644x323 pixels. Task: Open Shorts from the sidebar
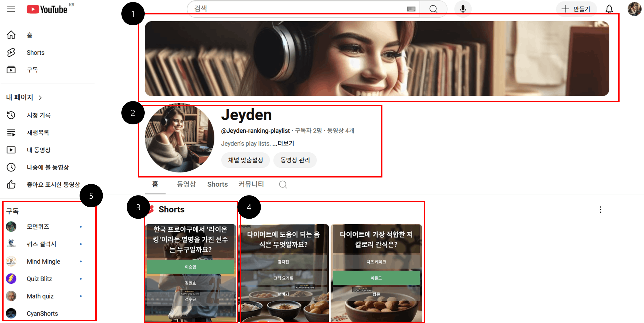click(35, 52)
